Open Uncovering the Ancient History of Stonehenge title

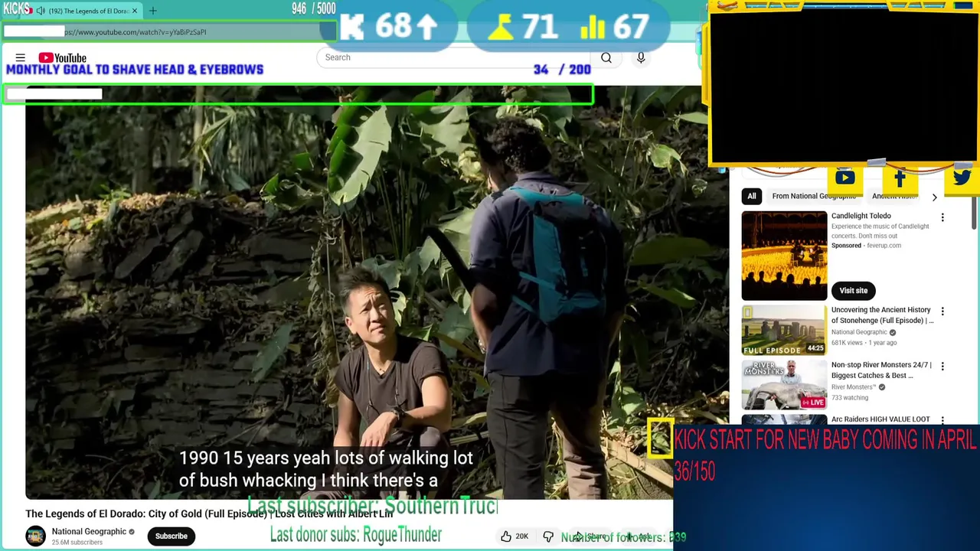882,315
